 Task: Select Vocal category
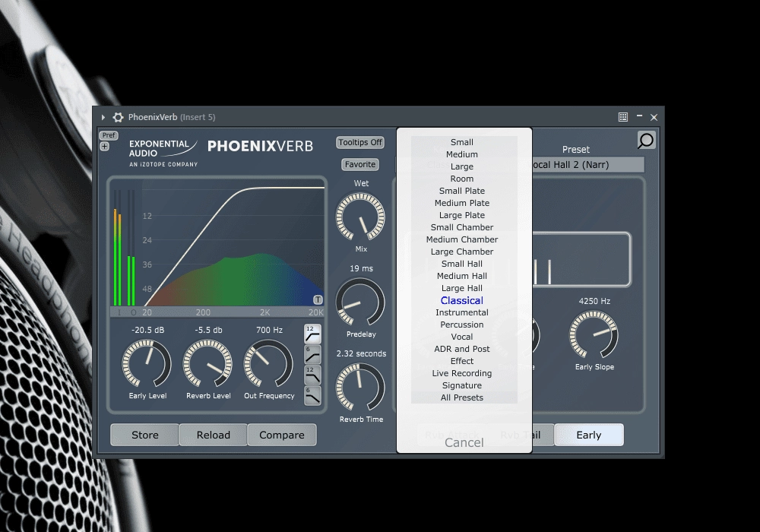(x=462, y=337)
